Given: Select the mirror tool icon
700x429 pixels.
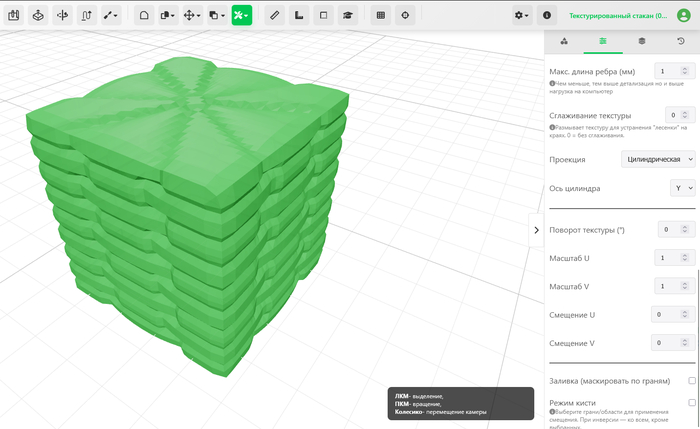Looking at the screenshot, I should coord(62,15).
